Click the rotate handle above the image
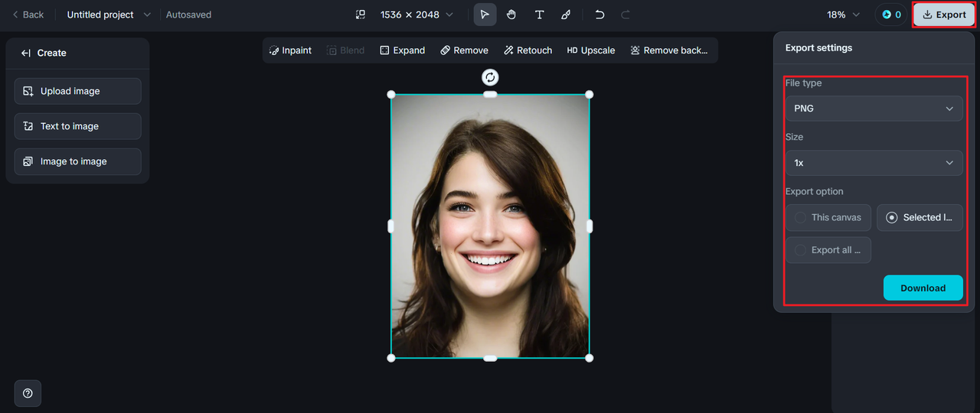The height and width of the screenshot is (413, 980). 490,77
